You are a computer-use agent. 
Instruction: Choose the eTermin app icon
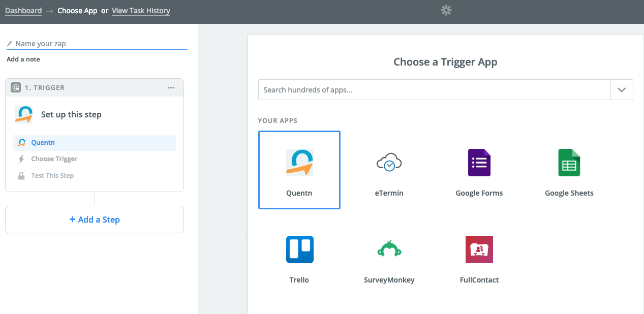point(389,163)
